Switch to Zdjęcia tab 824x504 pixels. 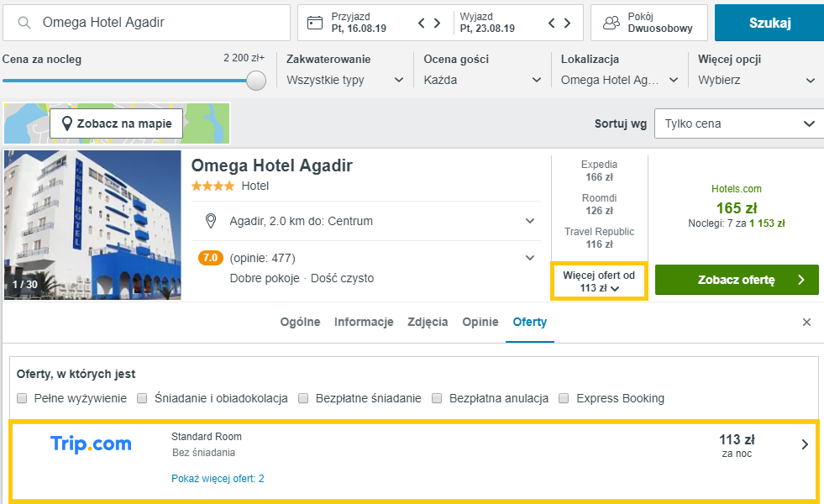pyautogui.click(x=428, y=323)
